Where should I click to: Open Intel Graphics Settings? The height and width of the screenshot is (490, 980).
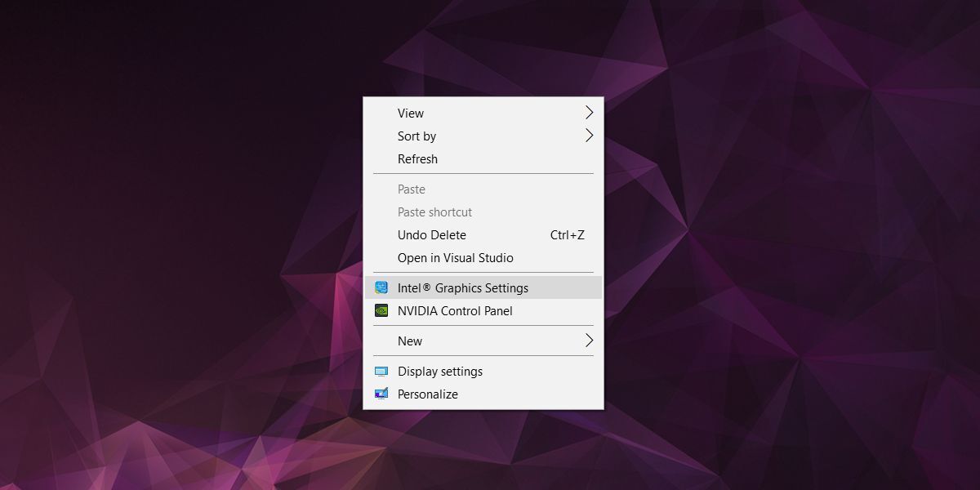(461, 287)
